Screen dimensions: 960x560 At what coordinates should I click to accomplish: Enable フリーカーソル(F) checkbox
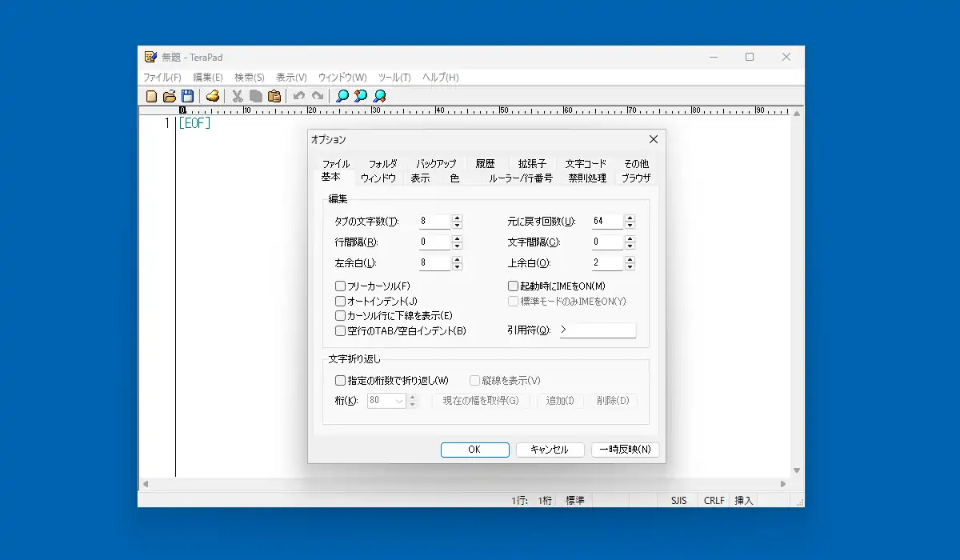(x=340, y=286)
